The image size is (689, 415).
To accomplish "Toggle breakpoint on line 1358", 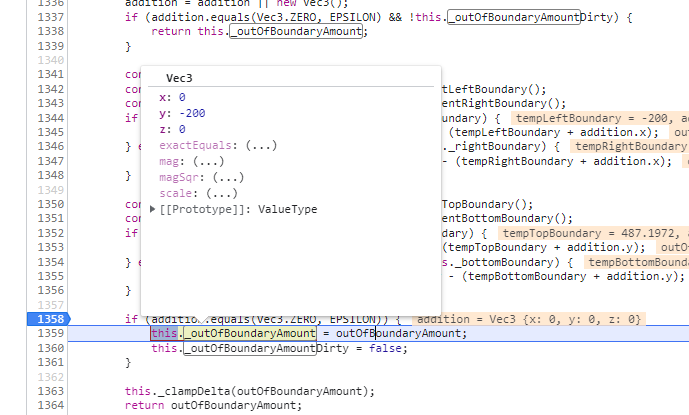I will pos(49,319).
